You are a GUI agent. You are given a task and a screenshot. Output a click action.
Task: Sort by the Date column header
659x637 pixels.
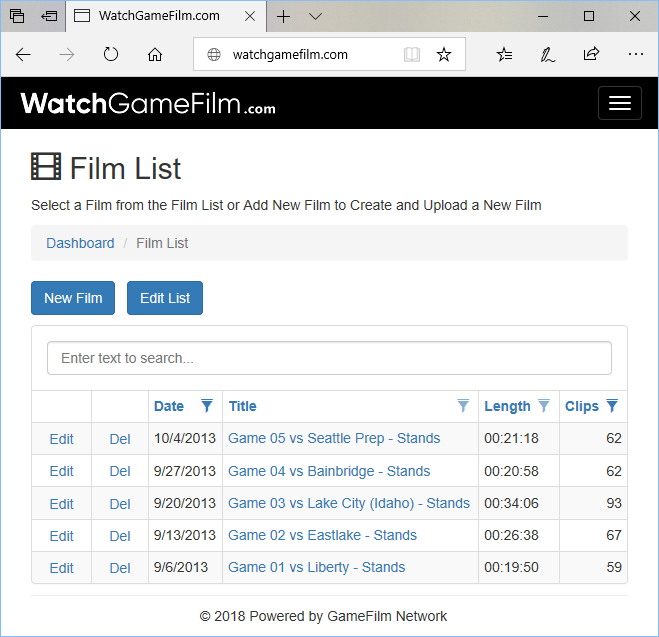169,406
